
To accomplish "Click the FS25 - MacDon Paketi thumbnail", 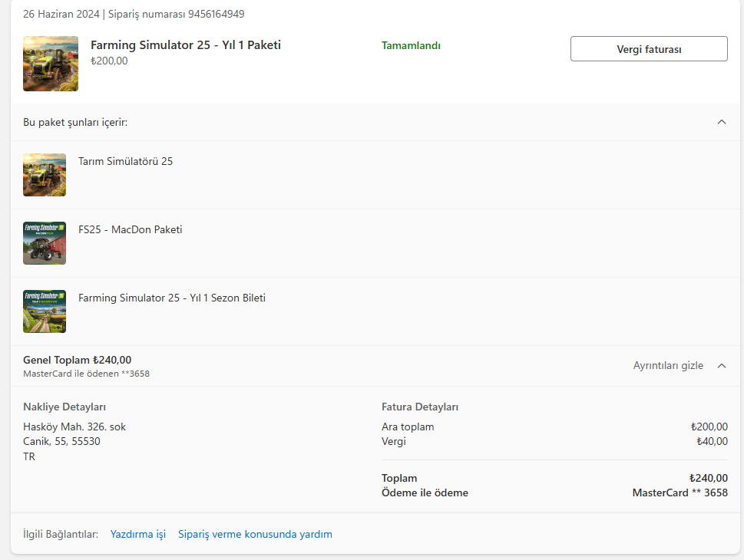I will tap(45, 243).
